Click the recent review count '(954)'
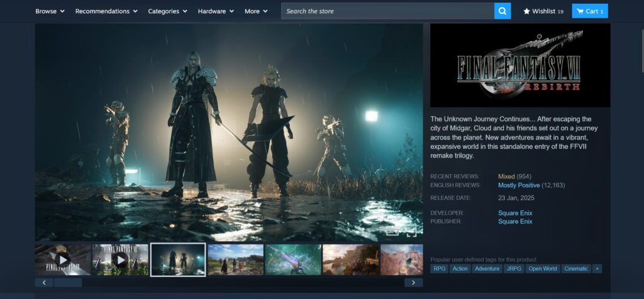This screenshot has width=644, height=299. click(x=524, y=177)
